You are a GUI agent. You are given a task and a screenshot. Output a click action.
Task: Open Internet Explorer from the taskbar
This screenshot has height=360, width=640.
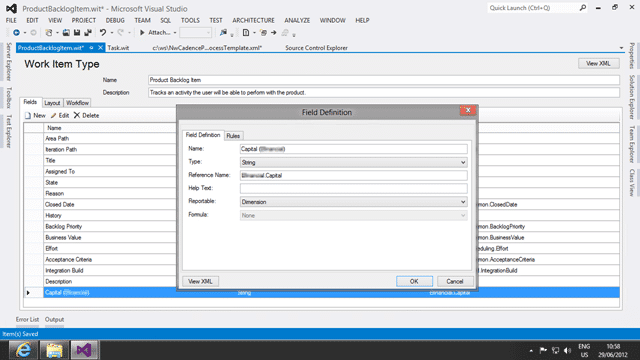pyautogui.click(x=23, y=350)
